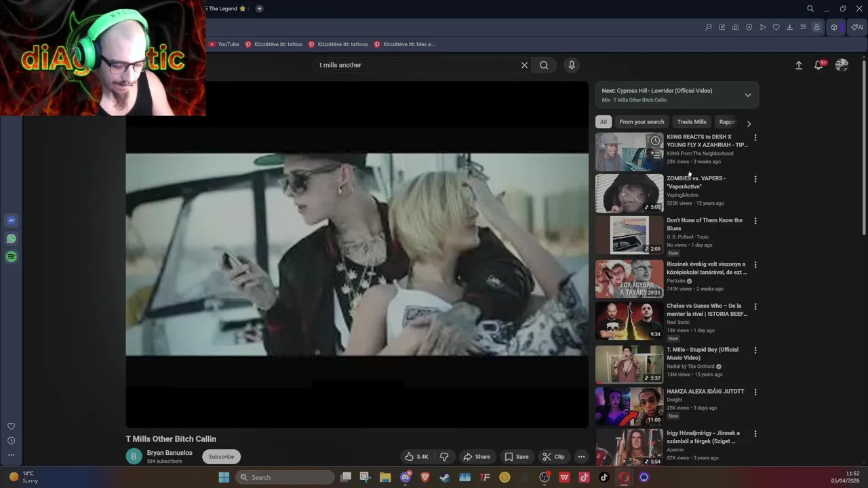The image size is (868, 488).
Task: Click the find-in-page toolbar icon
Action: click(x=709, y=27)
